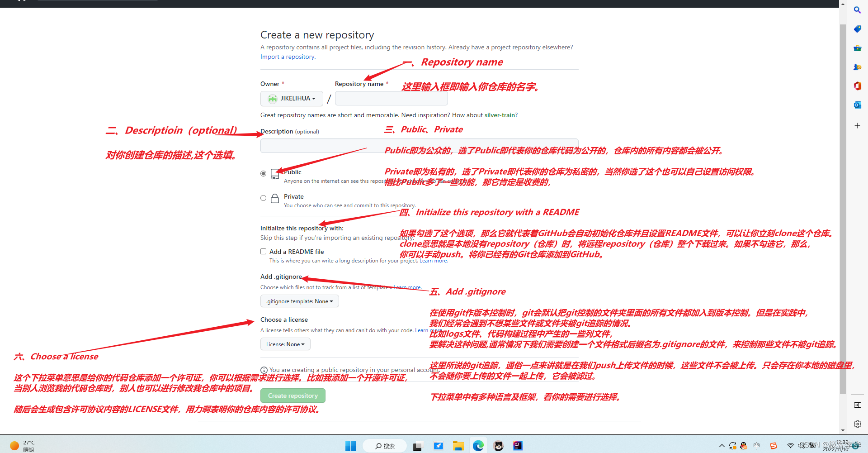
Task: Open Edge sidebar Search icon
Action: pyautogui.click(x=857, y=10)
